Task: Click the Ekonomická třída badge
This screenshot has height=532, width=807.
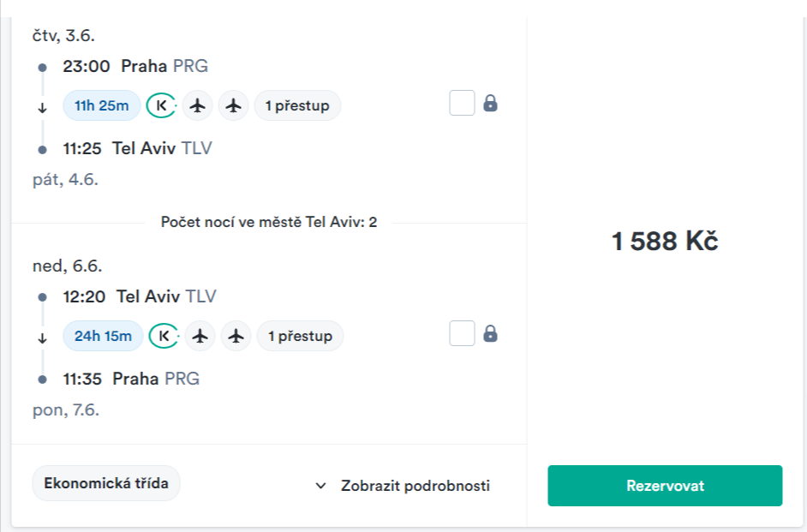Action: 106,483
